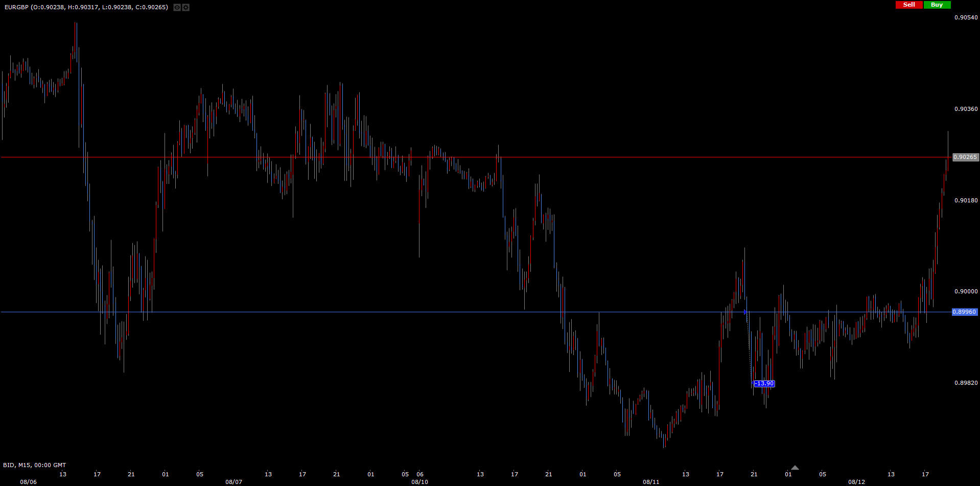Click the 0.90360 price scale label
980x486 pixels.
[x=966, y=109]
